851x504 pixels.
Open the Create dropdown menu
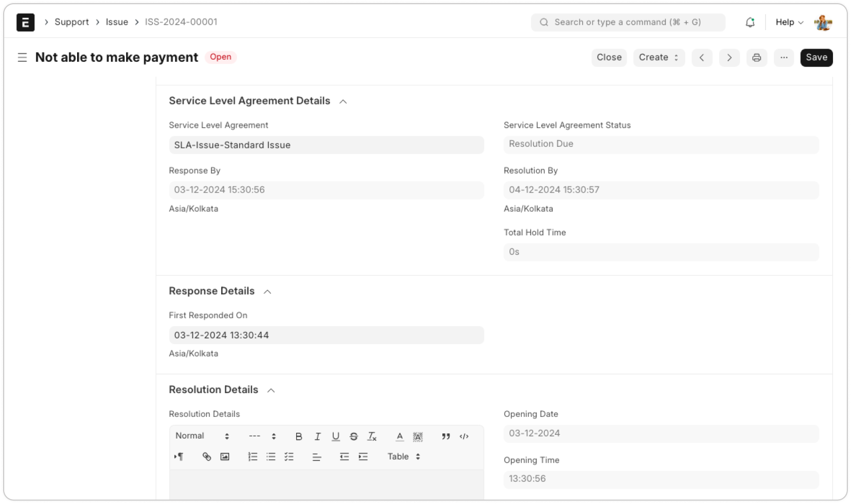click(658, 58)
